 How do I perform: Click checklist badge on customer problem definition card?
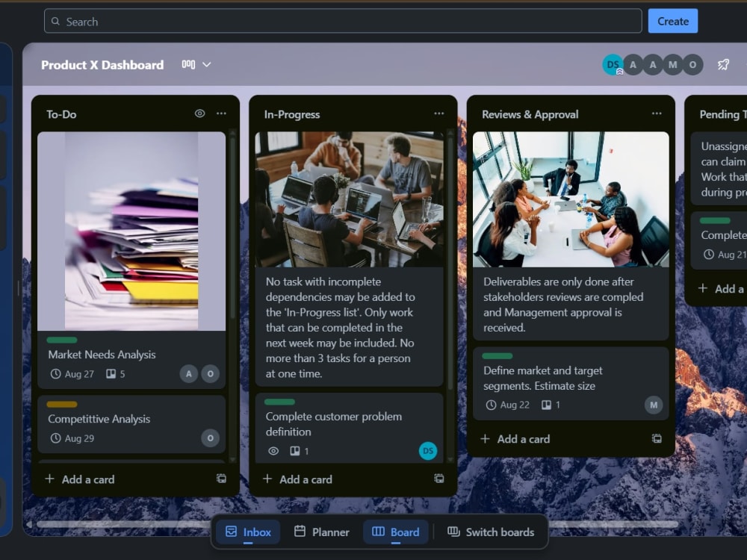[300, 451]
